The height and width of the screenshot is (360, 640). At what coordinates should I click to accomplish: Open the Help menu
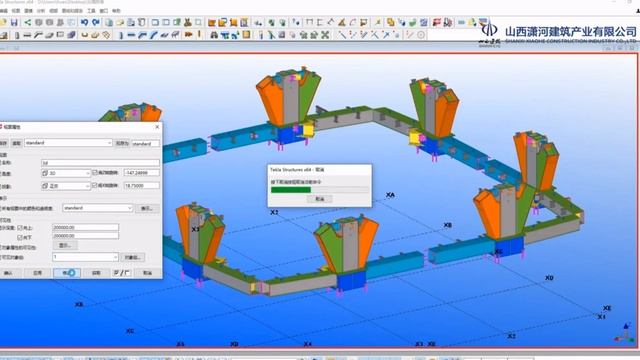(x=116, y=11)
